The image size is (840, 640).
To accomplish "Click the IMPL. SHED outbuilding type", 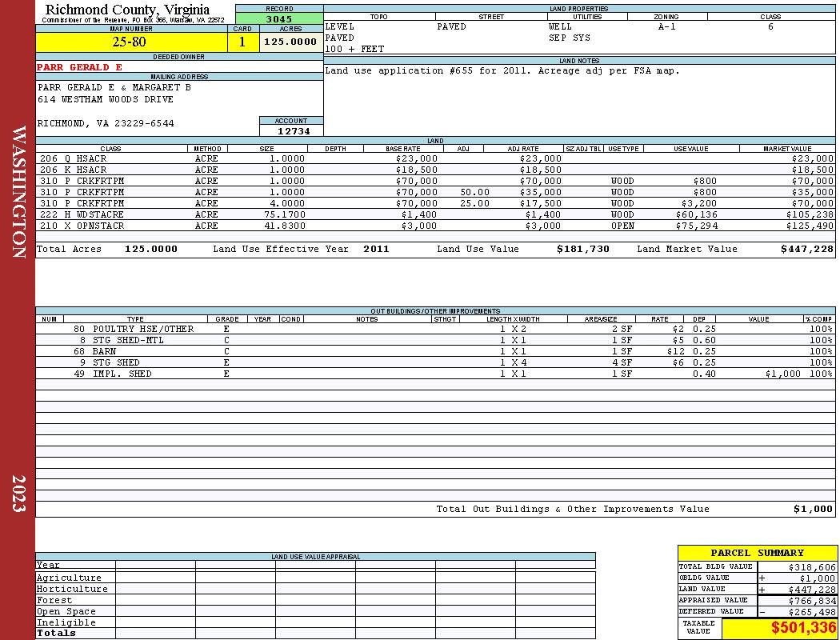I will 122,374.
